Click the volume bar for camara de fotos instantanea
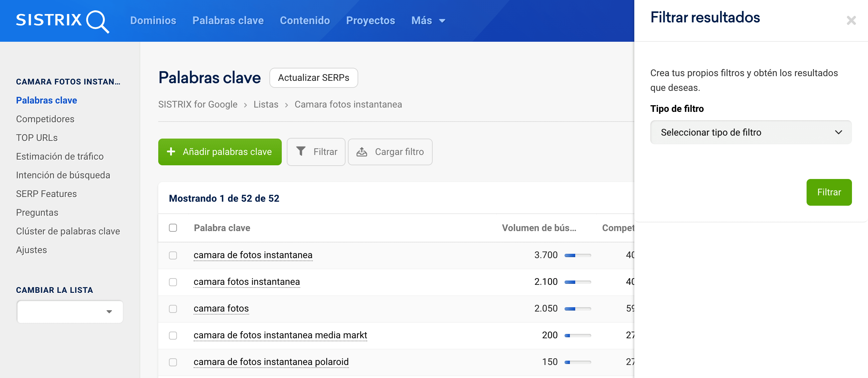Viewport: 868px width, 378px height. tap(577, 255)
